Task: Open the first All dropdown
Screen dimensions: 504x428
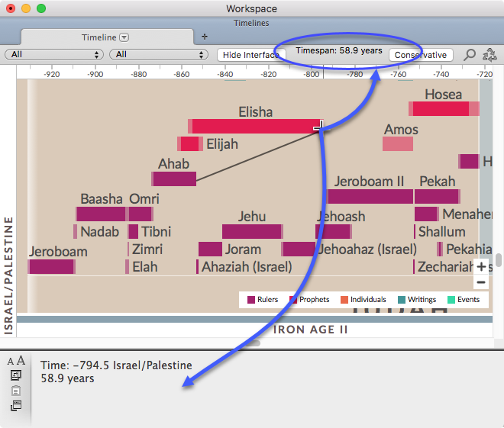Action: click(x=54, y=55)
